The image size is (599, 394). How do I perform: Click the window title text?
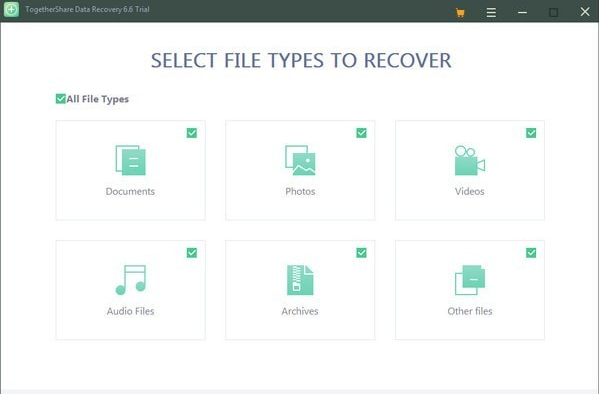click(x=87, y=10)
